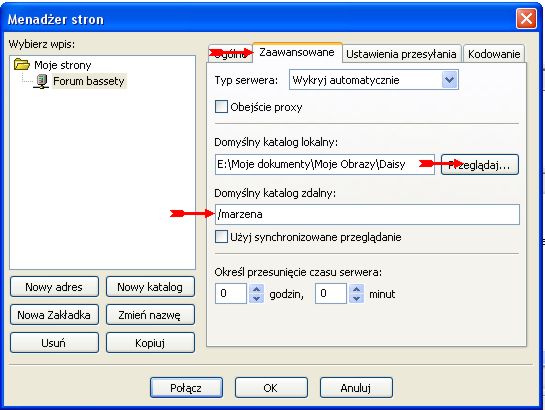This screenshot has width=545, height=410.
Task: Increase hours offset with up arrow
Action: 257,289
